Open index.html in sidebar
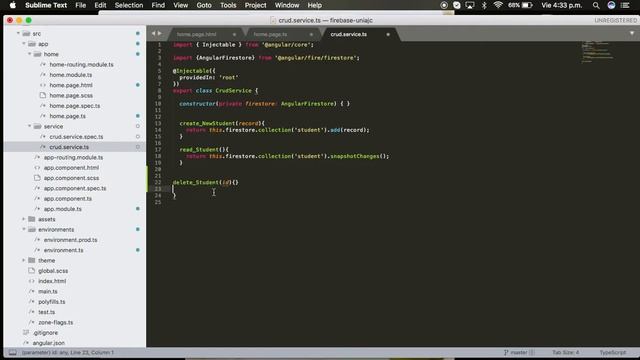This screenshot has width=640, height=360. (x=52, y=281)
